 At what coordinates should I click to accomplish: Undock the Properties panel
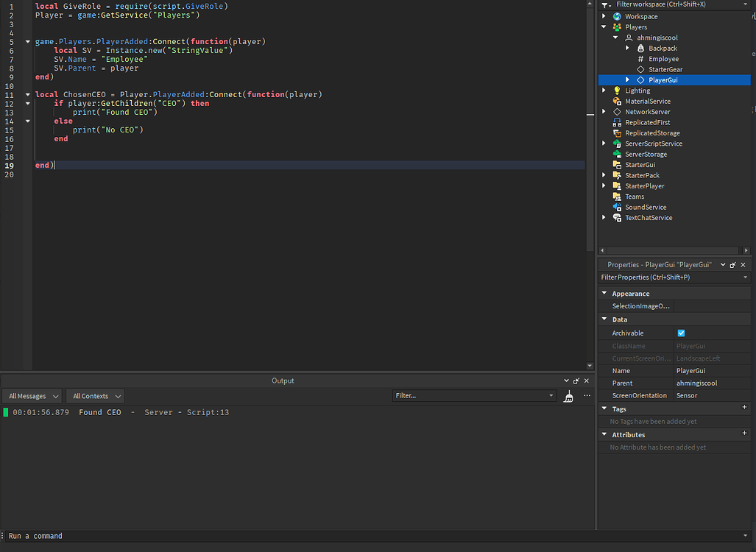point(732,265)
